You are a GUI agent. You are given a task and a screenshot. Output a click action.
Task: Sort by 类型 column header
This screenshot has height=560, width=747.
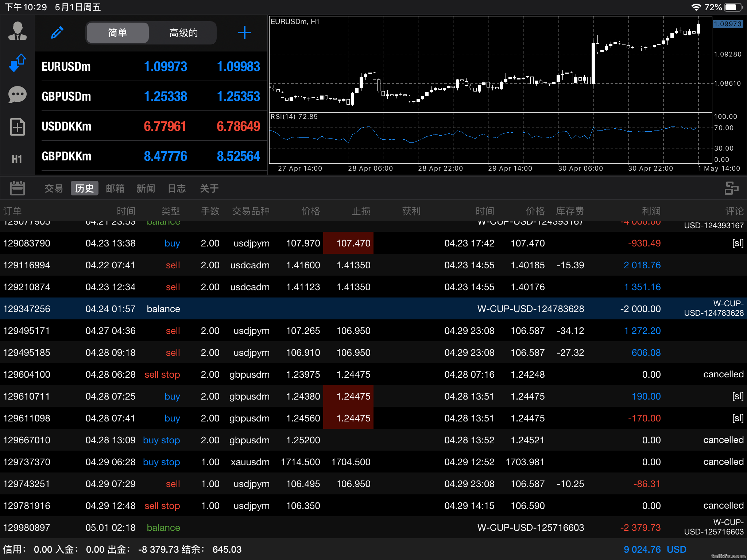click(x=170, y=211)
